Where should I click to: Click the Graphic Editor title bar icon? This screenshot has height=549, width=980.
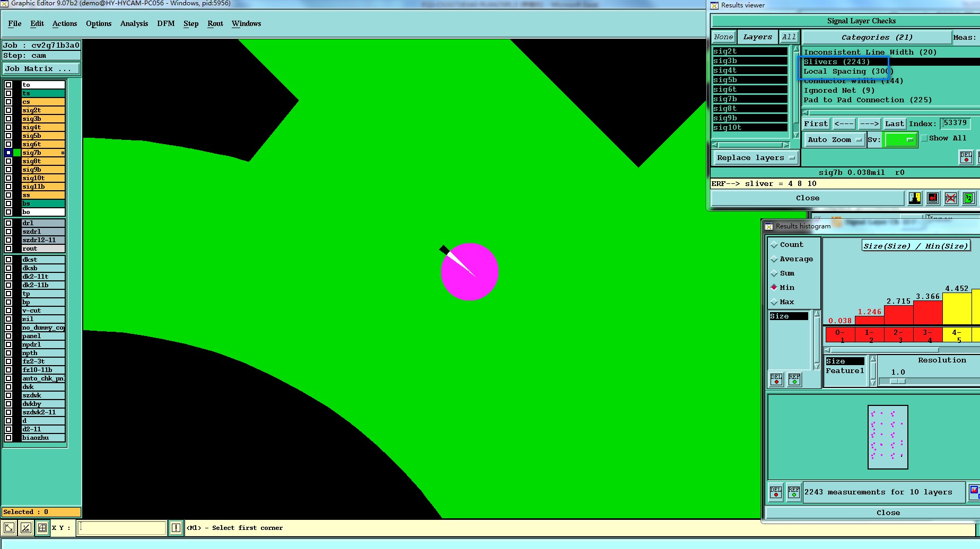pyautogui.click(x=4, y=4)
